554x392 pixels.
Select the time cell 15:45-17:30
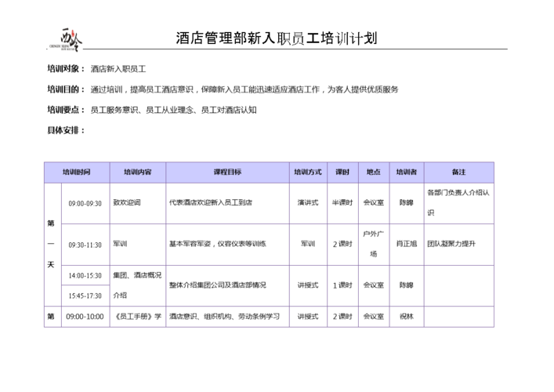point(85,296)
